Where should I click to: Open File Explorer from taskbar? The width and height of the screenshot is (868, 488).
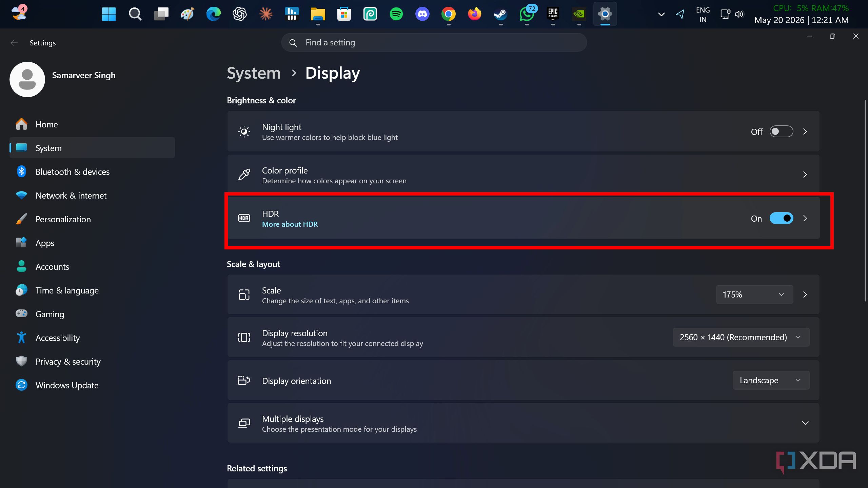pyautogui.click(x=318, y=14)
